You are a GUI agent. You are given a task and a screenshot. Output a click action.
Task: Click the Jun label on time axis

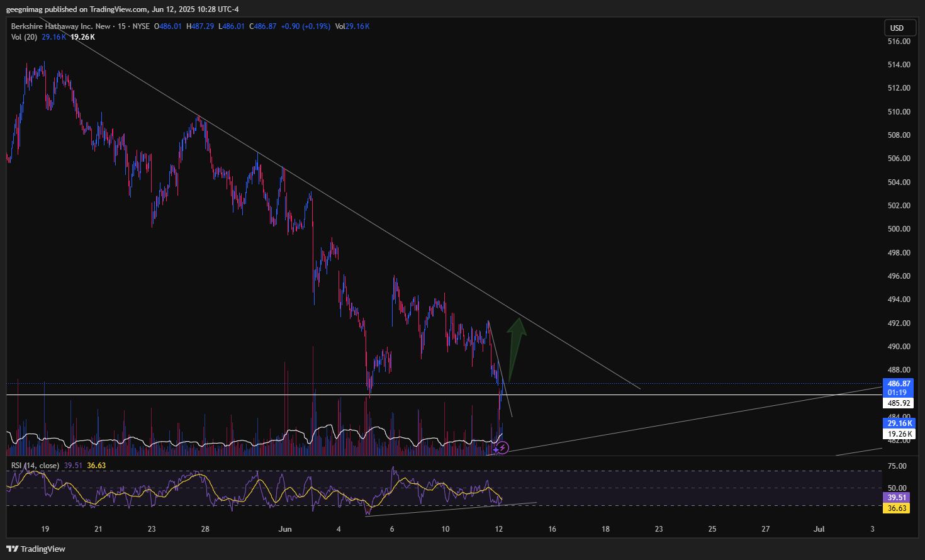click(x=285, y=529)
